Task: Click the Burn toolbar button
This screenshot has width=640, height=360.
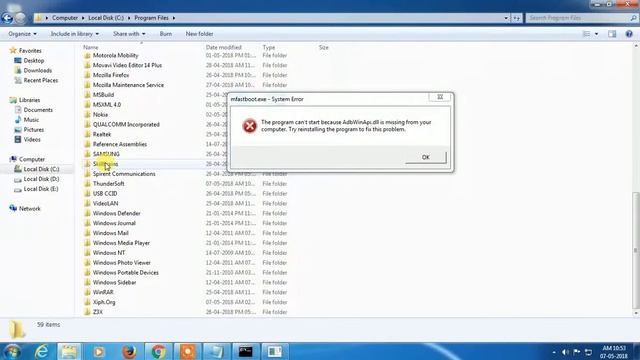Action: pyautogui.click(x=166, y=34)
